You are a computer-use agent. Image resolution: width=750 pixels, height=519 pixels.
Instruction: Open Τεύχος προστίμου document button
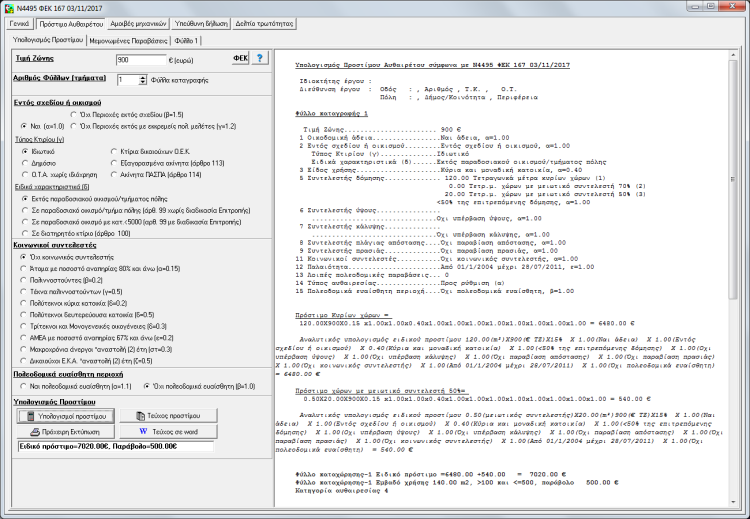pyautogui.click(x=167, y=415)
